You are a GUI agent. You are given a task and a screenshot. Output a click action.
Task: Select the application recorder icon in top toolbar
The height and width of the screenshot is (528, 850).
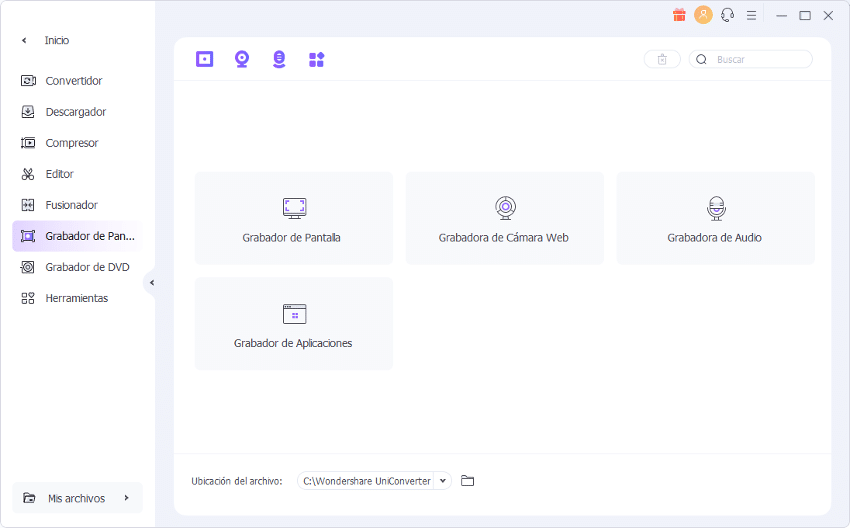click(x=316, y=59)
